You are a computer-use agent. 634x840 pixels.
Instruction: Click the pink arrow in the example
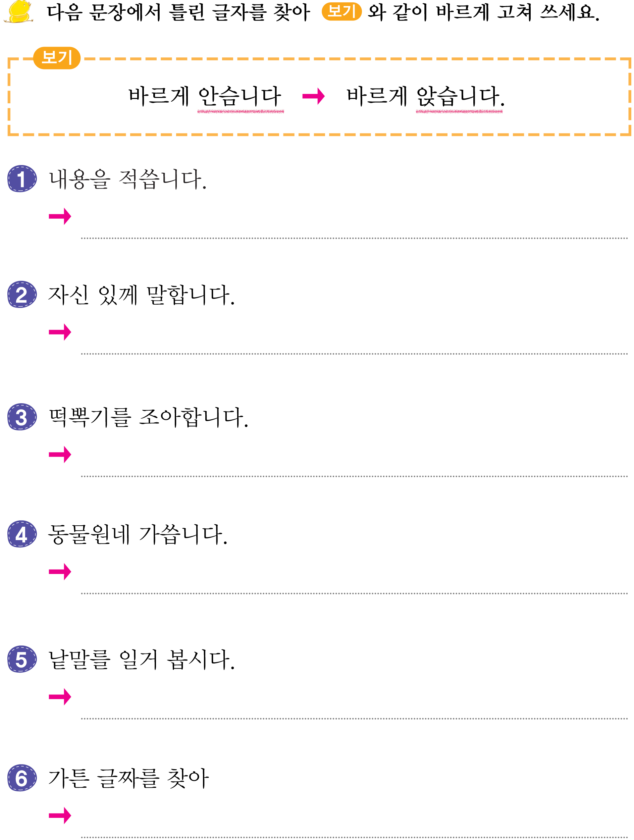313,96
